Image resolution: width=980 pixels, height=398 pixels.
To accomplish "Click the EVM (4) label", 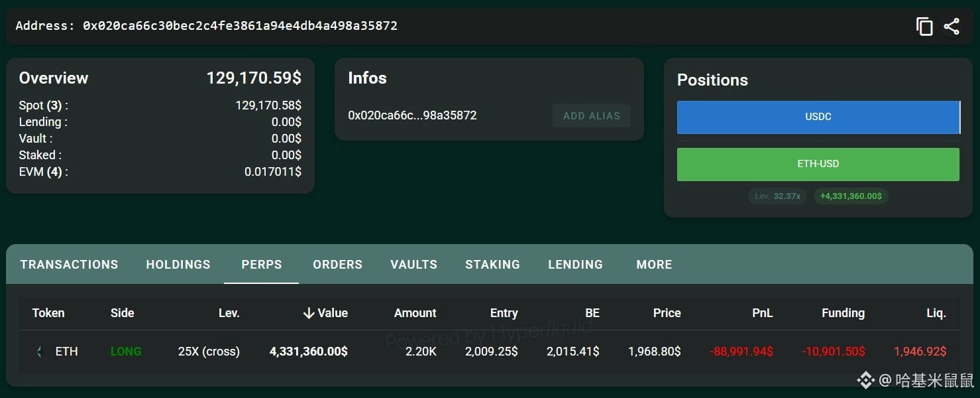I will [x=44, y=172].
